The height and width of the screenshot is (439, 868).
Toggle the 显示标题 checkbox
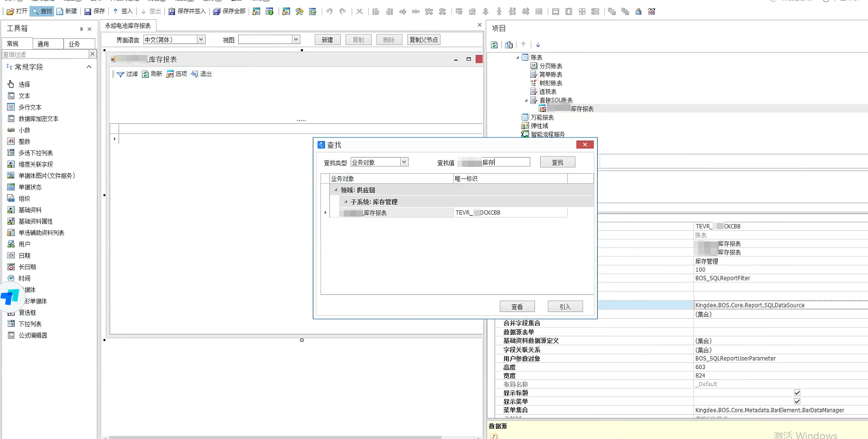click(x=797, y=393)
